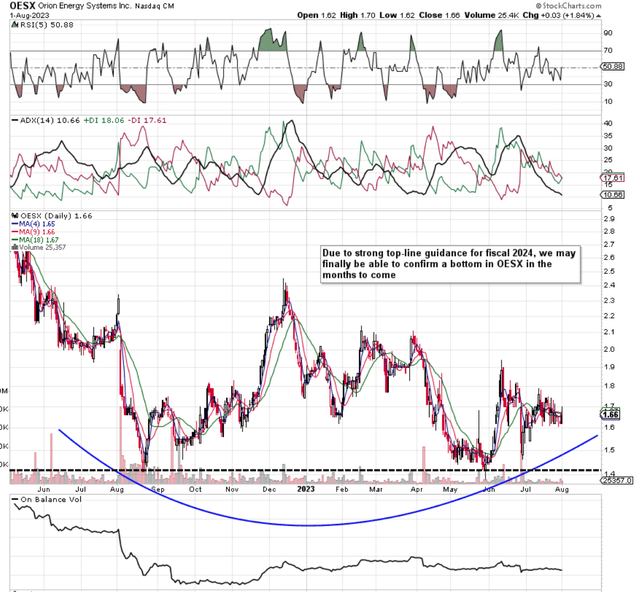
Task: Click the OESX ticker symbol in the header
Action: (x=22, y=6)
